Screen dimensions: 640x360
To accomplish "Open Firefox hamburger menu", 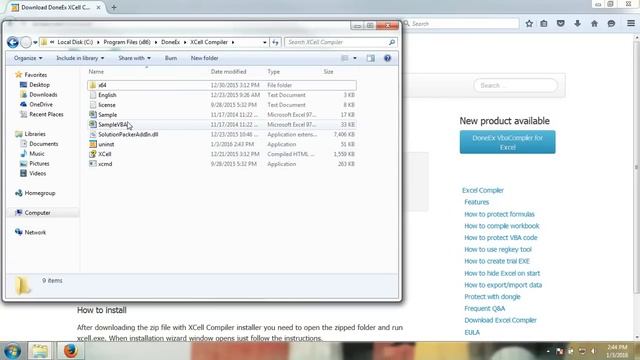I will tap(631, 24).
